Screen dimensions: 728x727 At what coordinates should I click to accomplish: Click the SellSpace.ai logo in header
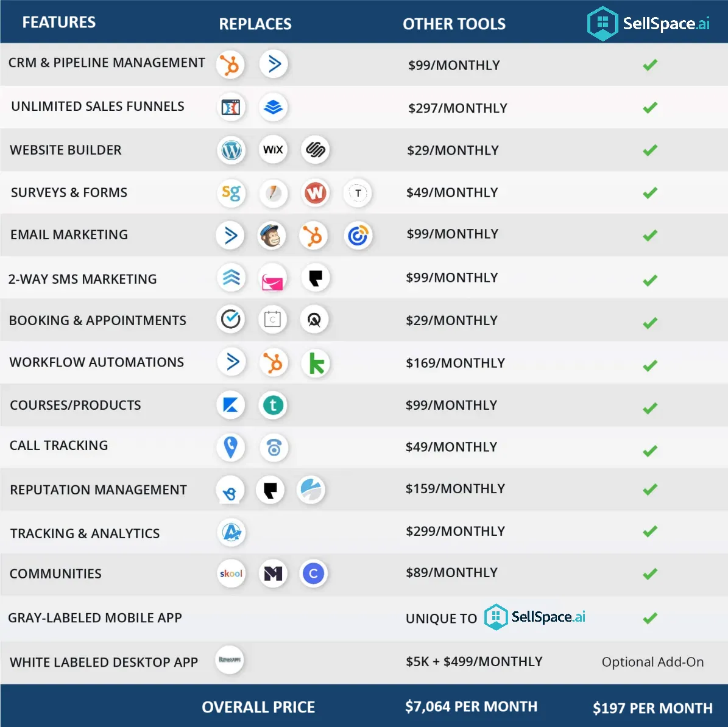648,23
